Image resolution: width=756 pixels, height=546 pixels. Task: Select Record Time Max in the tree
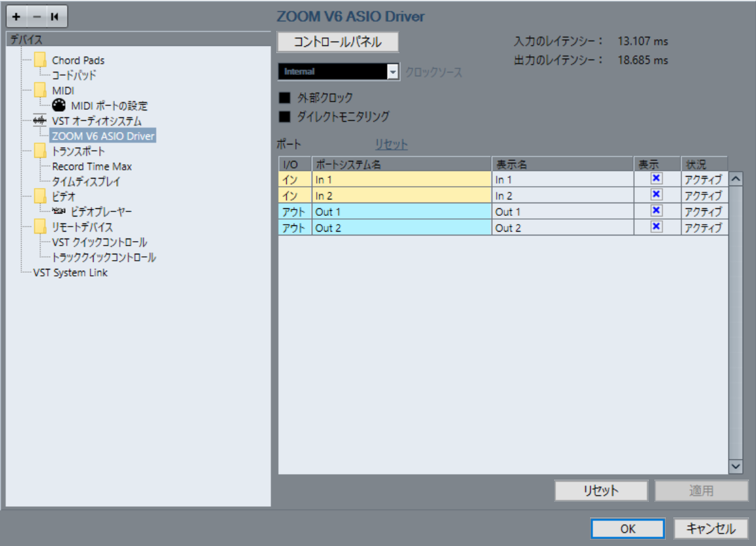[92, 167]
